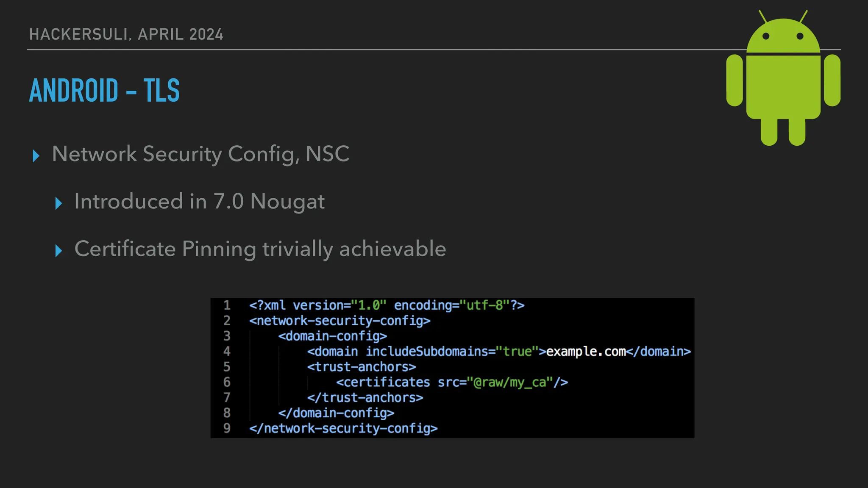The width and height of the screenshot is (868, 488).
Task: Click the Network Security Config, NSC text
Action: pyautogui.click(x=200, y=154)
